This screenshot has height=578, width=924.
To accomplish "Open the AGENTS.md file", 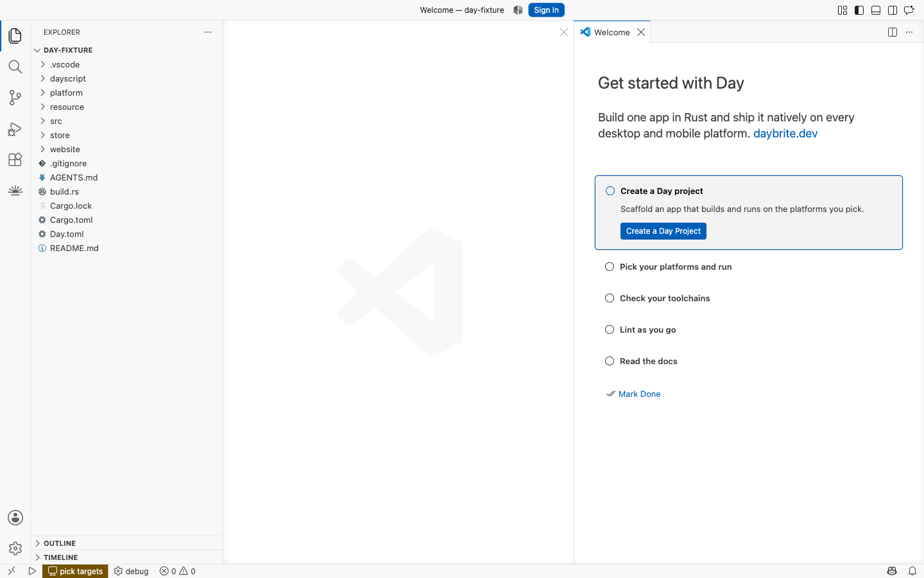I will pyautogui.click(x=127, y=177).
